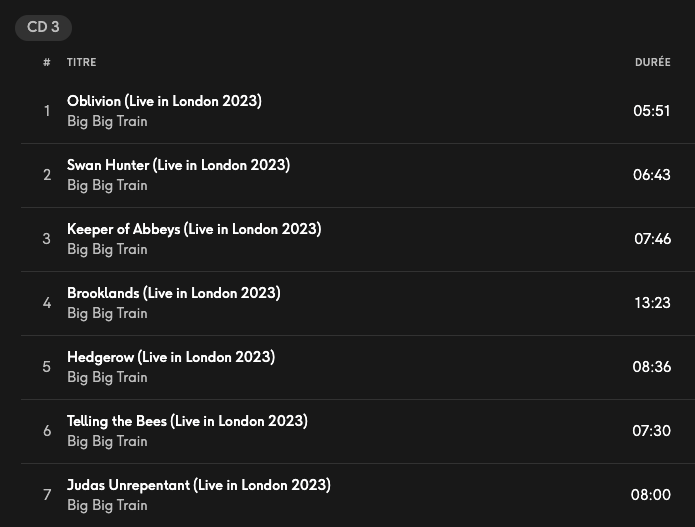Click the DURÉE column header
This screenshot has height=527, width=695.
point(652,62)
